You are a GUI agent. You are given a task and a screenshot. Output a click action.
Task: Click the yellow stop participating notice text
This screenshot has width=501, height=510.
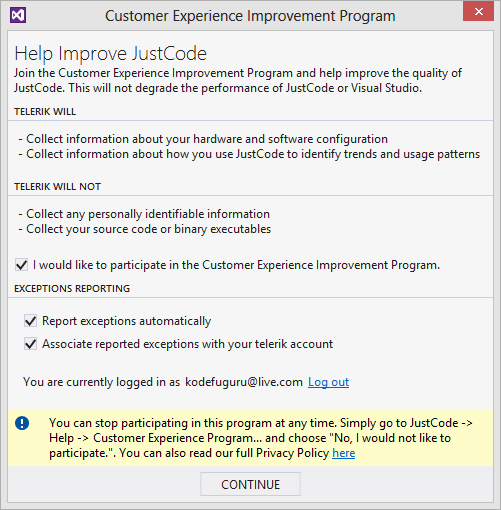pos(260,438)
